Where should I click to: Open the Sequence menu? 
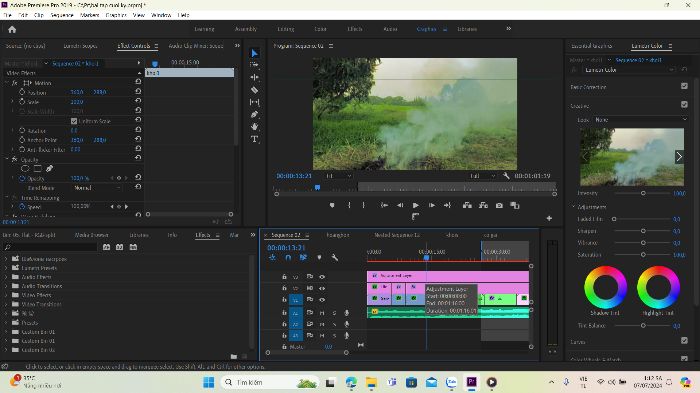coord(62,15)
